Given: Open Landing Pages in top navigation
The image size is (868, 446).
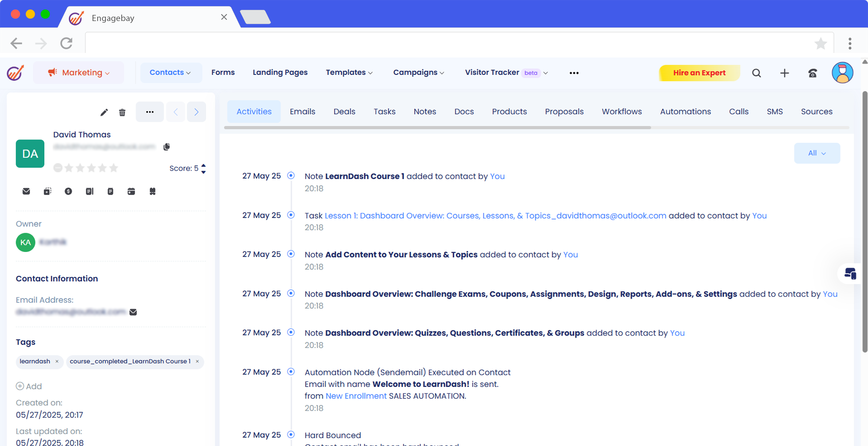Looking at the screenshot, I should 280,73.
